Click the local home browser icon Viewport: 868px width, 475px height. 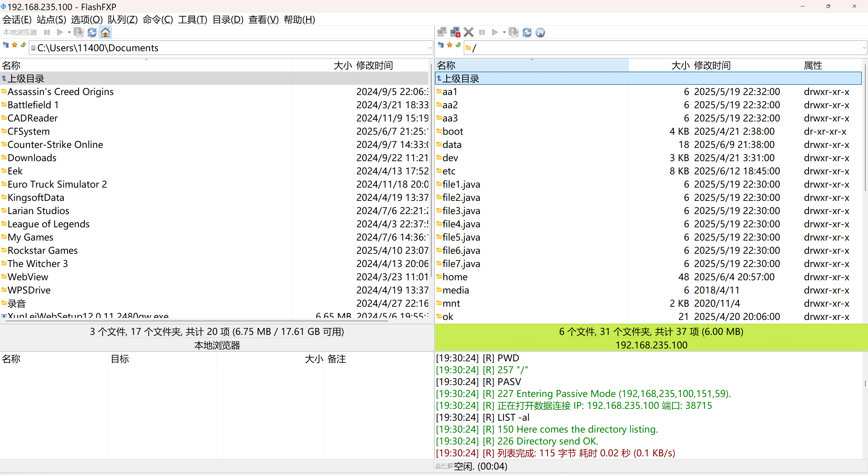tap(105, 32)
